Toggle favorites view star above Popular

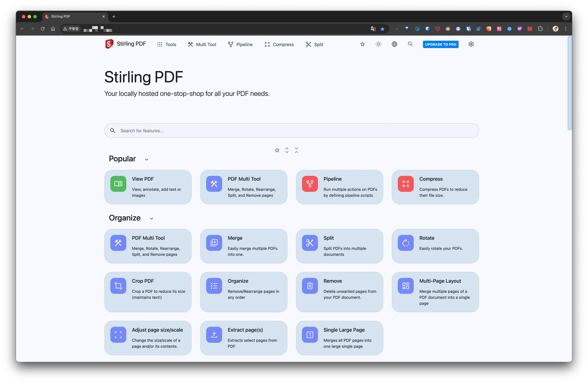277,150
